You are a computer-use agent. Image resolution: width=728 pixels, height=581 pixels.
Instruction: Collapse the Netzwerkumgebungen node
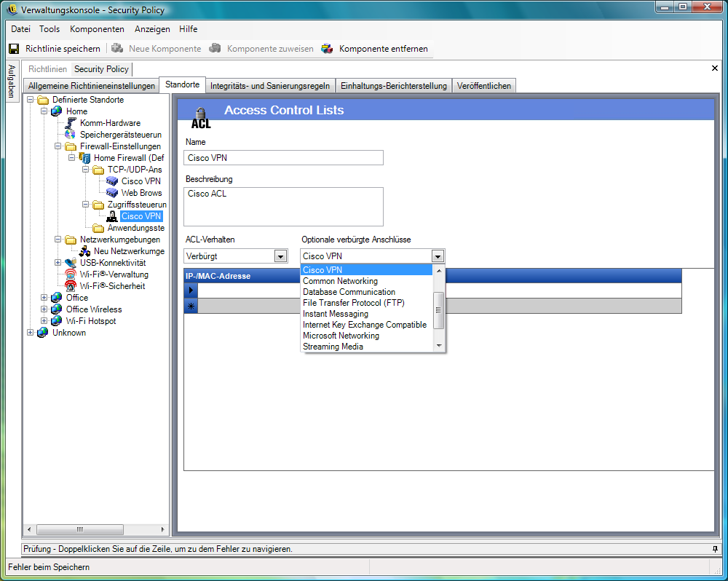[58, 240]
